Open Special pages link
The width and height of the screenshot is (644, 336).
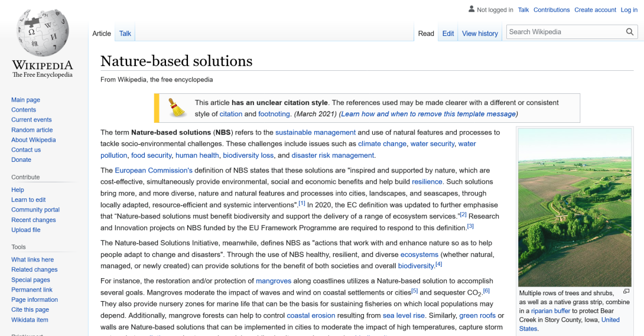(31, 280)
